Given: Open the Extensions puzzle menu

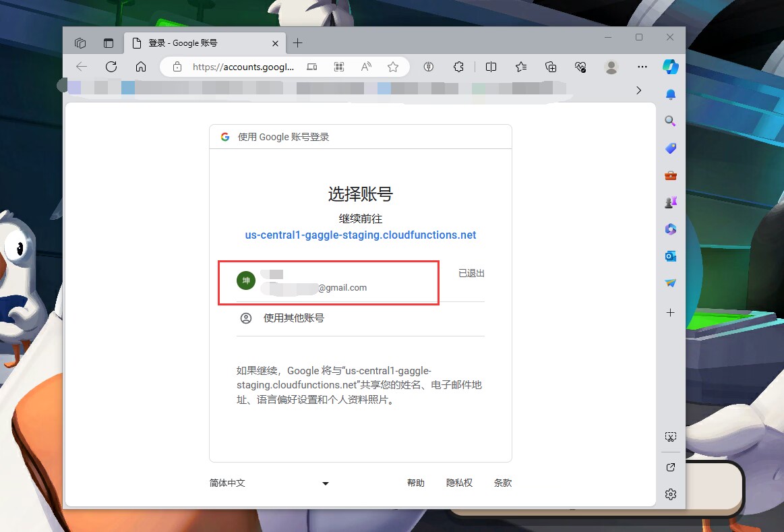Looking at the screenshot, I should pyautogui.click(x=458, y=67).
